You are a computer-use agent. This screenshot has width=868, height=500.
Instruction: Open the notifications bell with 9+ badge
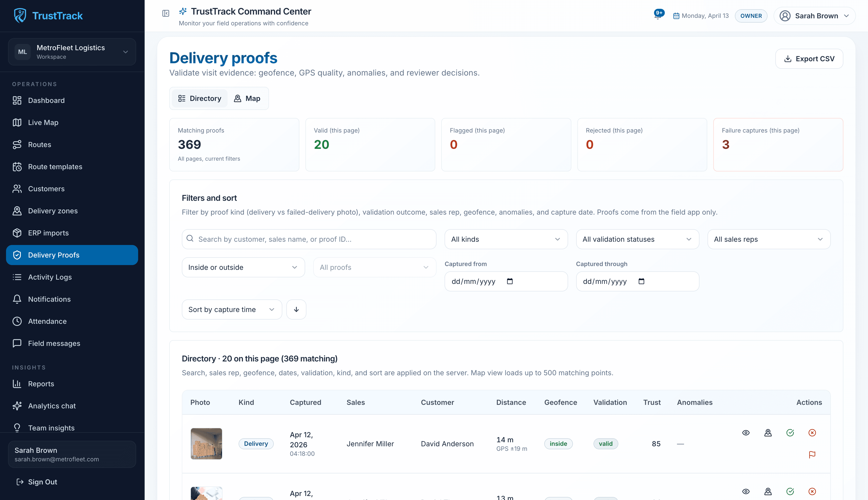(658, 15)
